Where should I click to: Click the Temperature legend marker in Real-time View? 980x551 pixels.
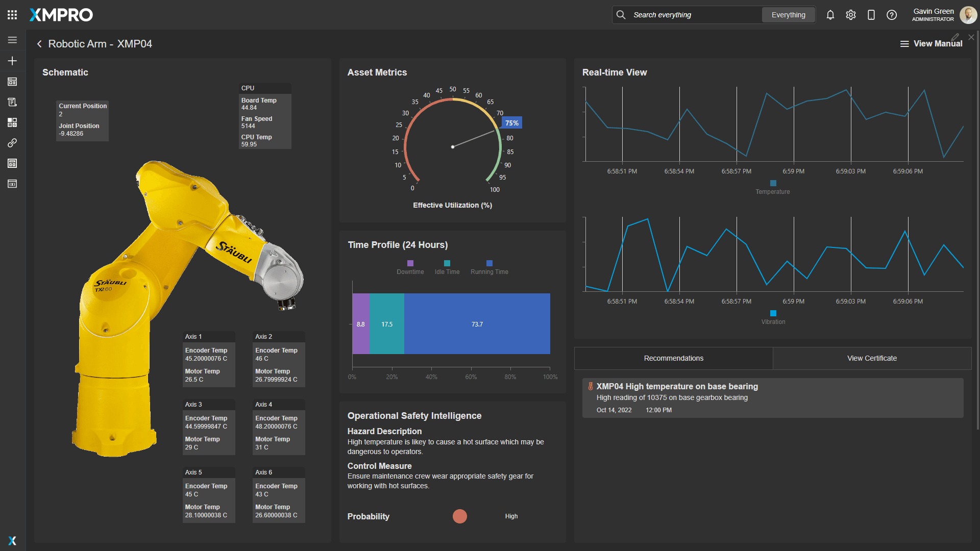pyautogui.click(x=773, y=182)
